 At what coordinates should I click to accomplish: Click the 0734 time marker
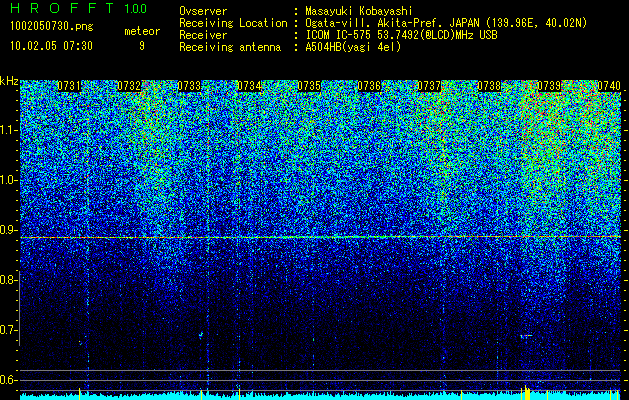(249, 86)
